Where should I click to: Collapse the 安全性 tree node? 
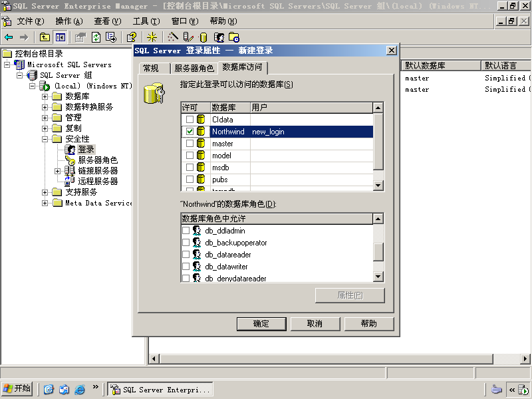[x=45, y=139]
